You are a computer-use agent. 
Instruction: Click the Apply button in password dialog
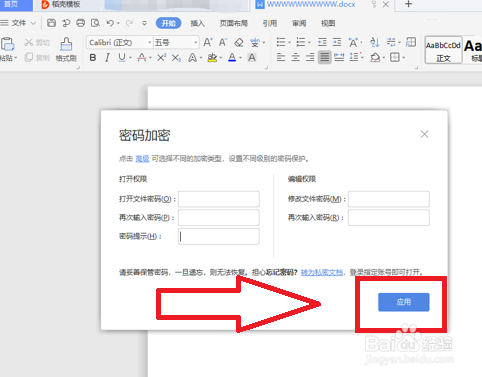[404, 302]
